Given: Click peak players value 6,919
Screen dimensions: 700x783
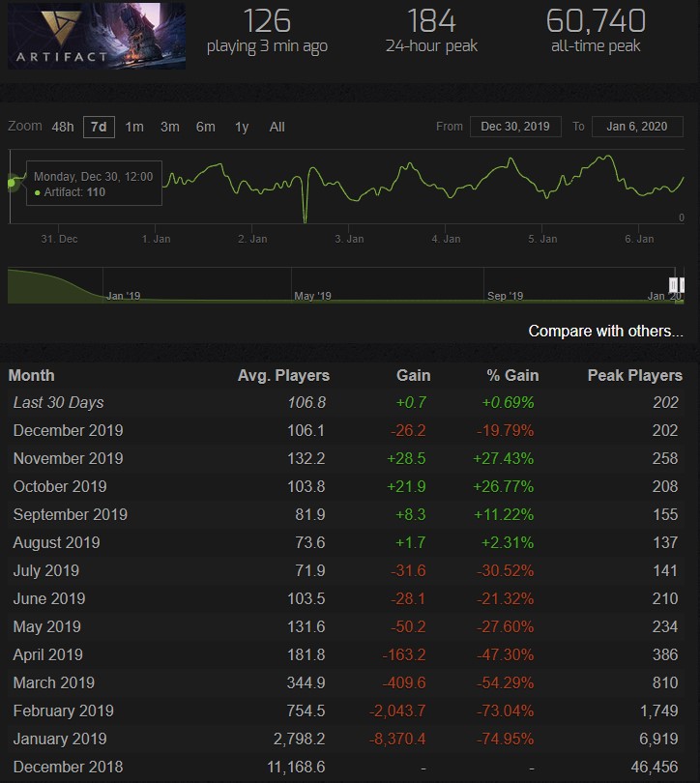Looking at the screenshot, I should tap(658, 739).
